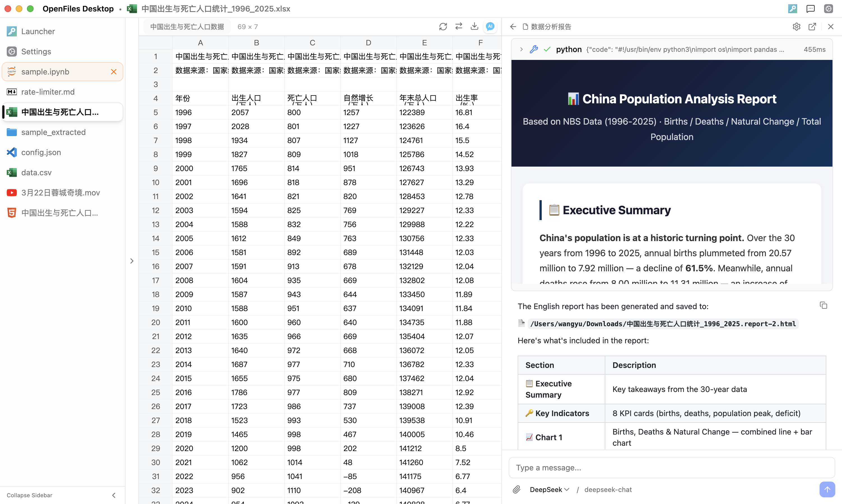Select cell with deaths value 1110
The width and height of the screenshot is (842, 504).
[x=313, y=490]
